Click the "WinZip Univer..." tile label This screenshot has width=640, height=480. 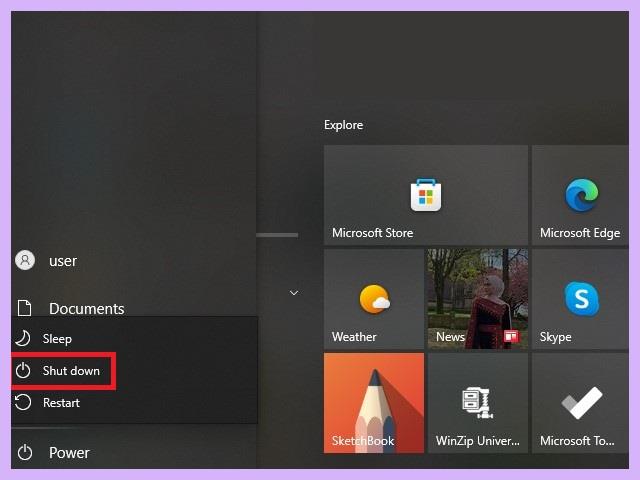point(478,441)
